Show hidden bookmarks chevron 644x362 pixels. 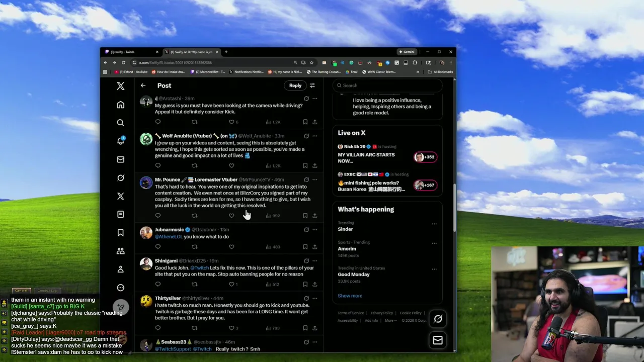coord(418,72)
